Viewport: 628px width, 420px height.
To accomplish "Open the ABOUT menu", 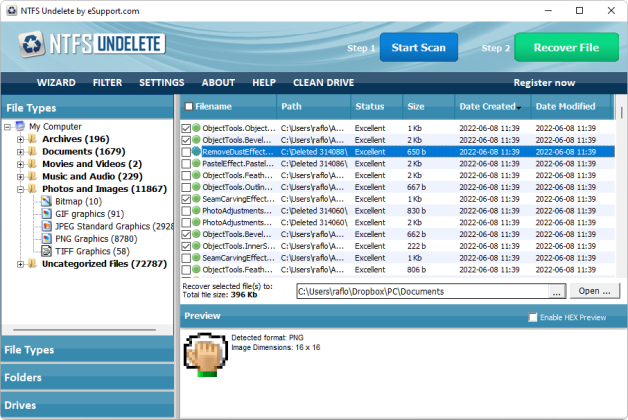I will click(x=218, y=82).
